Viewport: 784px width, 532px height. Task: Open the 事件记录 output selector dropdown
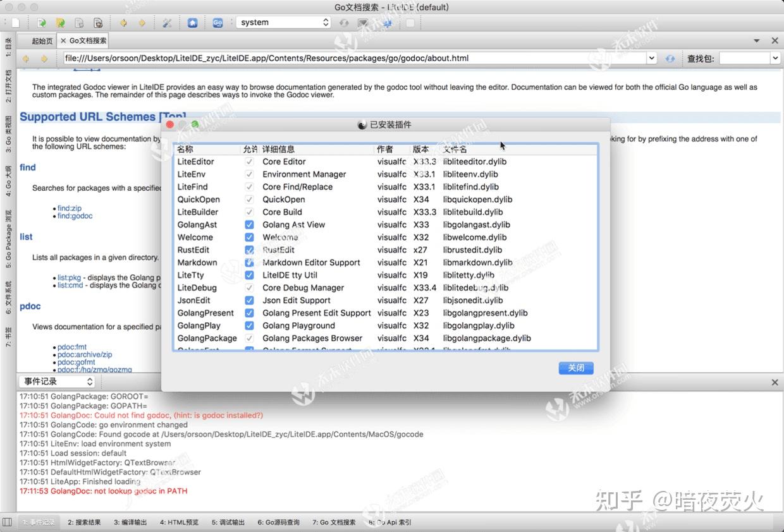[58, 382]
